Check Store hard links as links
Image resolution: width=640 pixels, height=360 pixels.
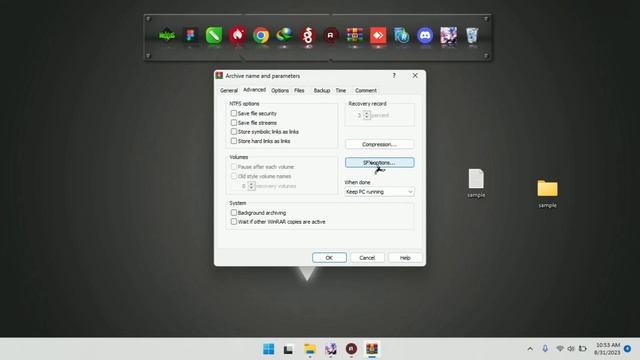(233, 141)
